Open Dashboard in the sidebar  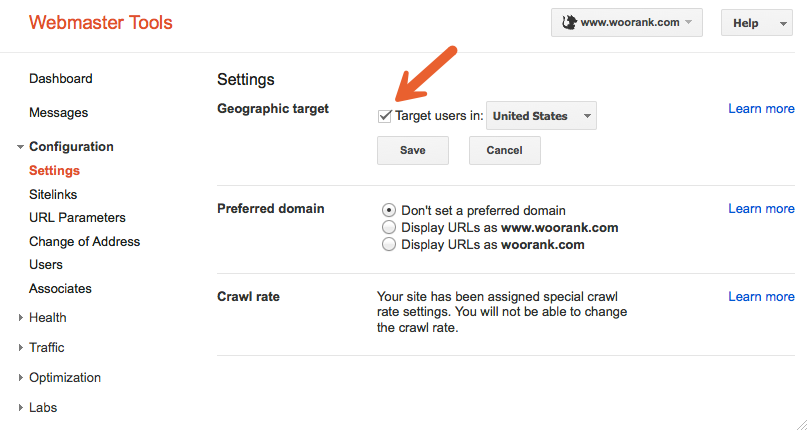[x=61, y=79]
